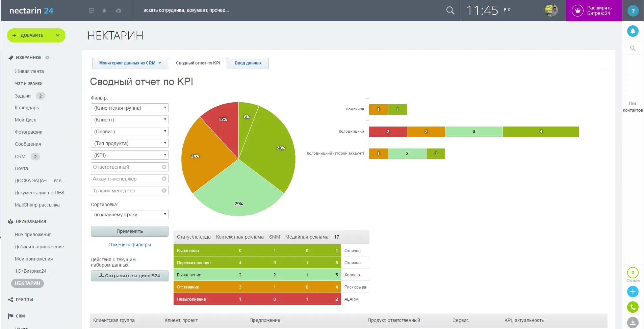Click the green phone call button
Image resolution: width=644 pixels, height=329 pixels.
pyautogui.click(x=633, y=307)
